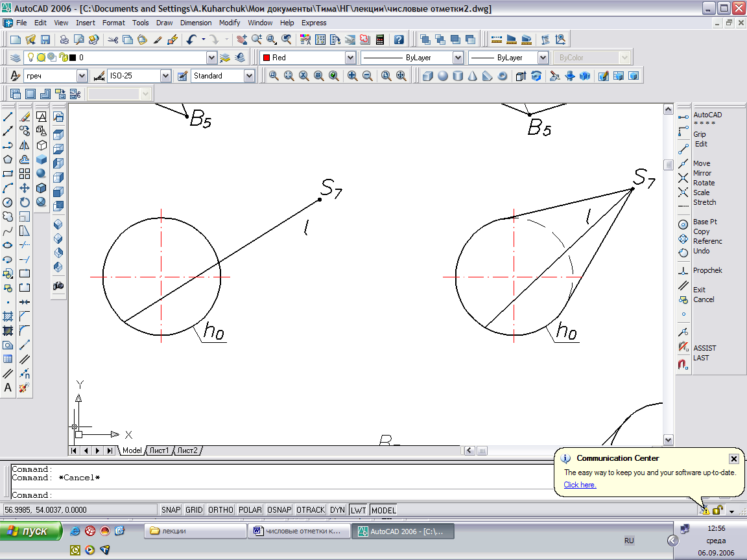Open Windows пуск Start button
The height and width of the screenshot is (560, 747).
click(31, 531)
